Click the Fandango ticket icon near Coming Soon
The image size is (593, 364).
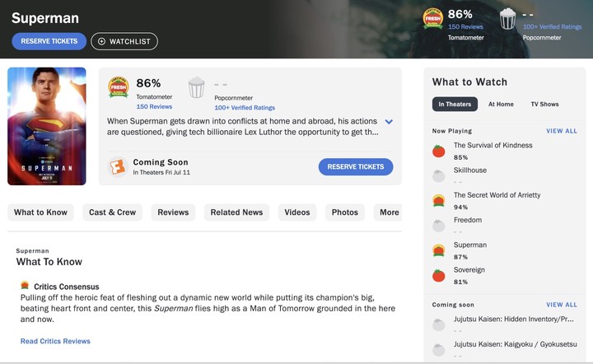[119, 166]
